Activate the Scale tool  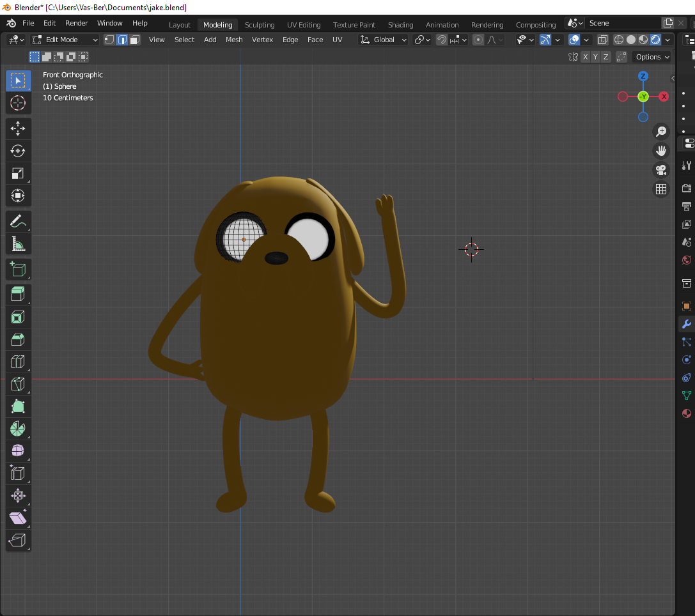[18, 173]
